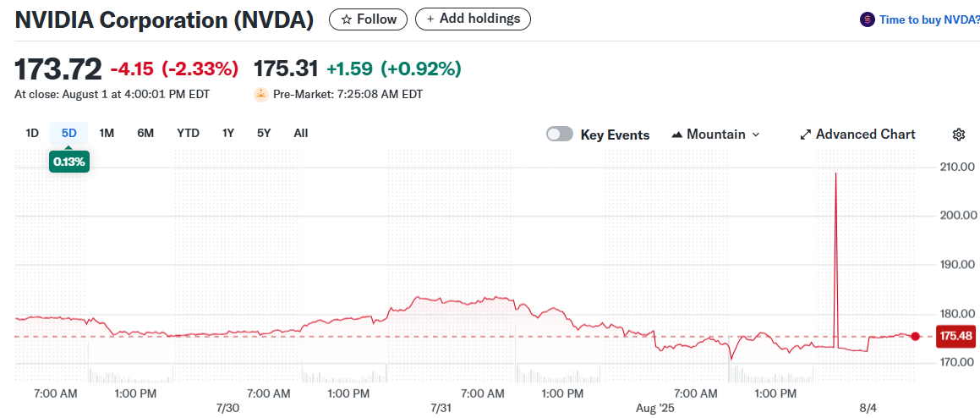Click the 210.00 axis label

957,167
